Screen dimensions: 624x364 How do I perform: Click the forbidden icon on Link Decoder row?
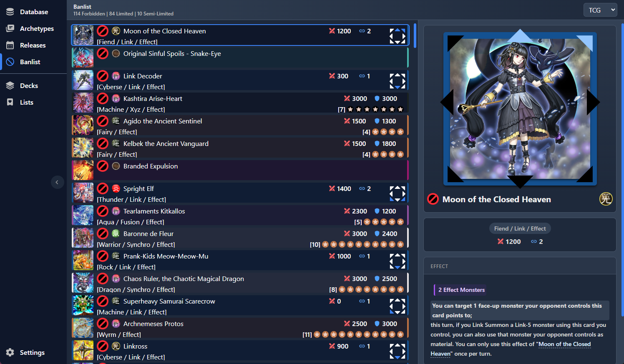pos(103,76)
